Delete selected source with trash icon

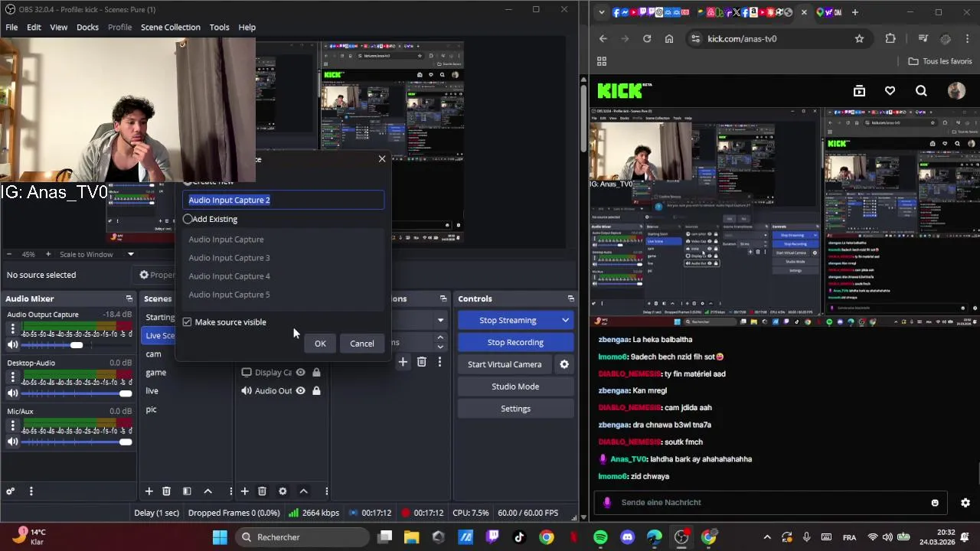(x=262, y=491)
